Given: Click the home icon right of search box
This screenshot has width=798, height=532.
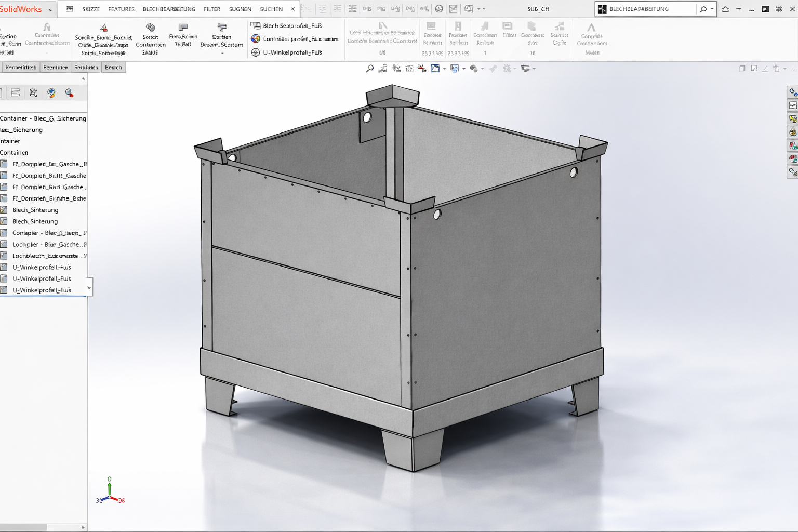Looking at the screenshot, I should pyautogui.click(x=725, y=9).
